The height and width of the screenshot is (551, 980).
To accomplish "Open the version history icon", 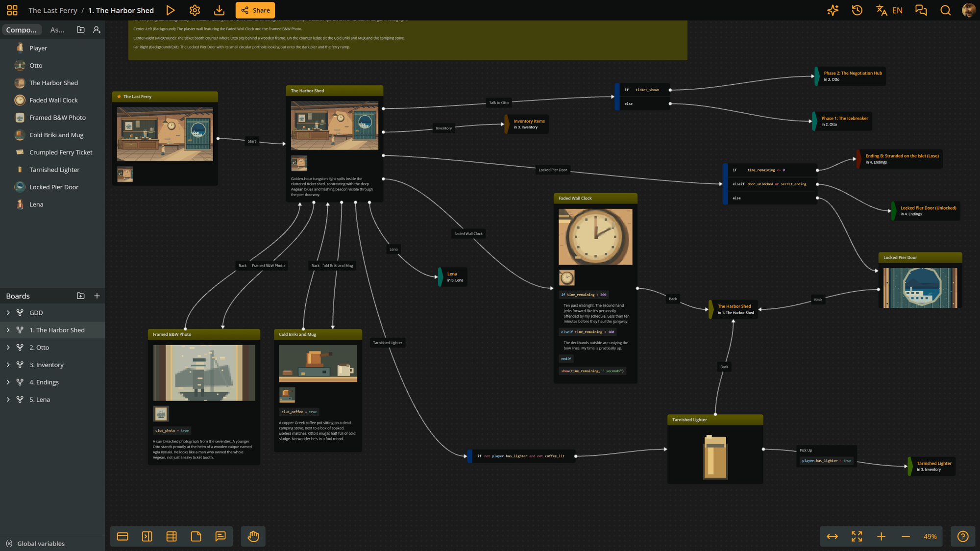I will 857,10.
